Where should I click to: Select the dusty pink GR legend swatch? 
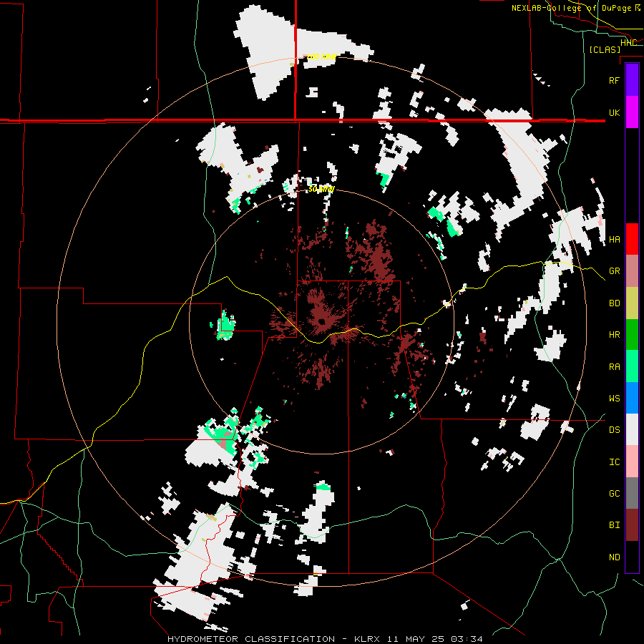(x=632, y=270)
